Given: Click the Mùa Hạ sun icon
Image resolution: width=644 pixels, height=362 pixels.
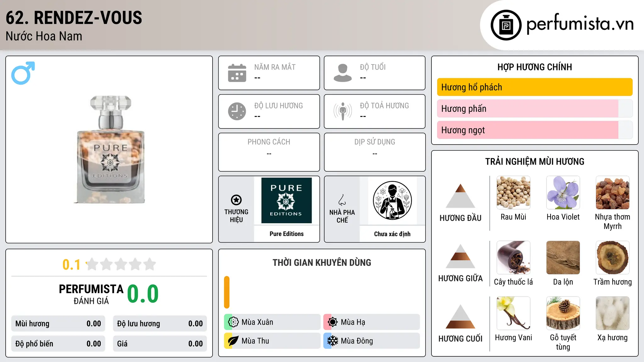Looking at the screenshot, I should (333, 322).
